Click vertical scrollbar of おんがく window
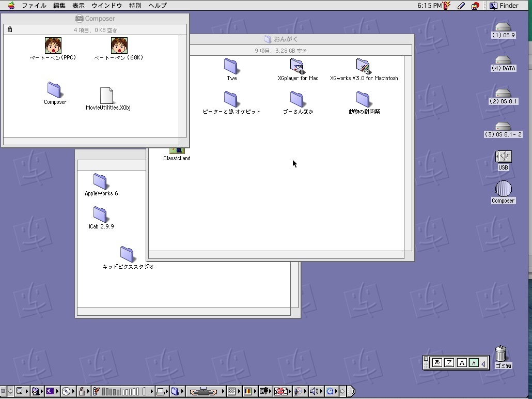Screen dimensions: 532x399 (x=408, y=153)
